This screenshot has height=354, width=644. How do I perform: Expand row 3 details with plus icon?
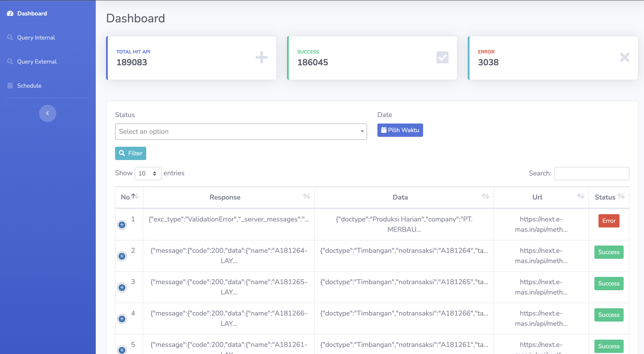[122, 287]
